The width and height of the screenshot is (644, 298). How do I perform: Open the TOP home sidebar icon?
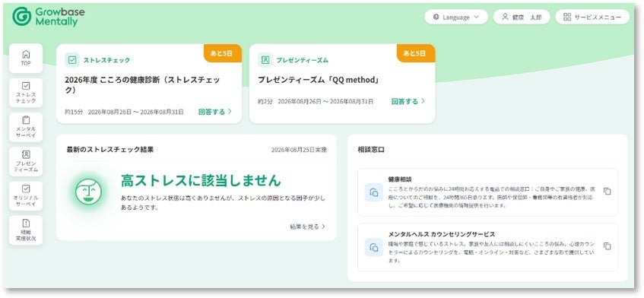tap(26, 59)
